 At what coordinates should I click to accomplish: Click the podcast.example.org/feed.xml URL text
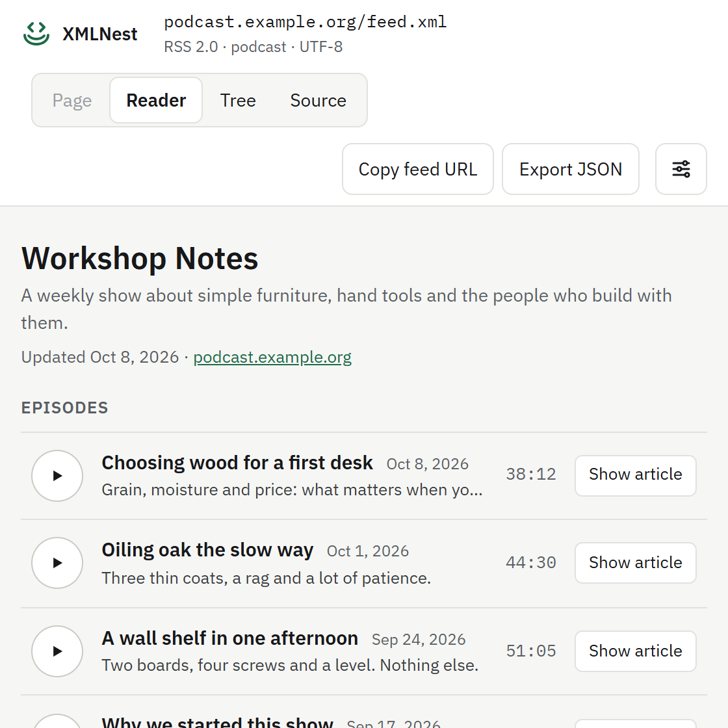305,22
